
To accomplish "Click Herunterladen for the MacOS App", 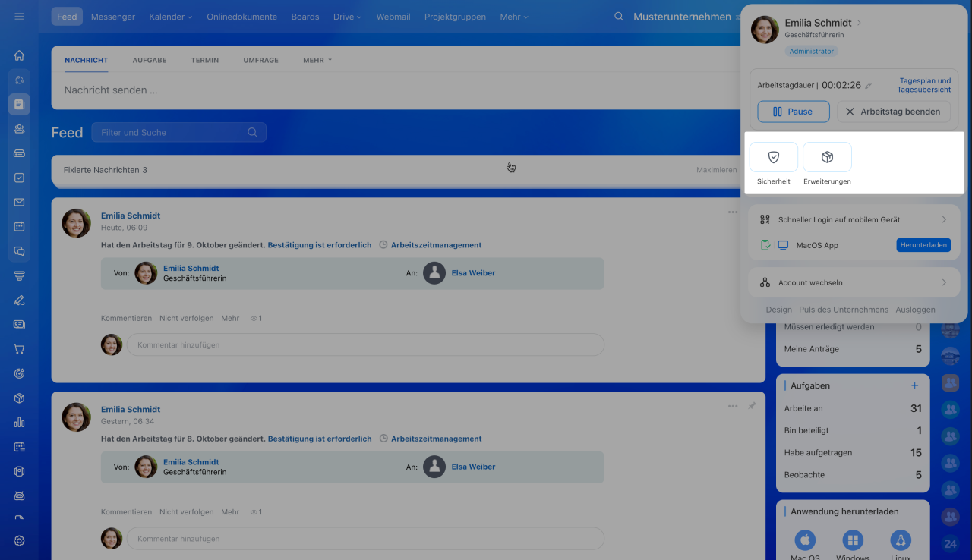I will click(x=923, y=245).
